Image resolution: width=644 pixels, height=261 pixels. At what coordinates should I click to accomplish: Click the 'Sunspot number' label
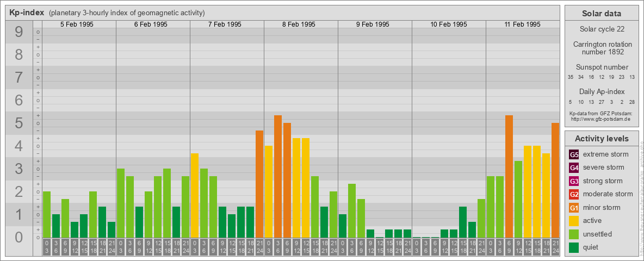point(602,67)
